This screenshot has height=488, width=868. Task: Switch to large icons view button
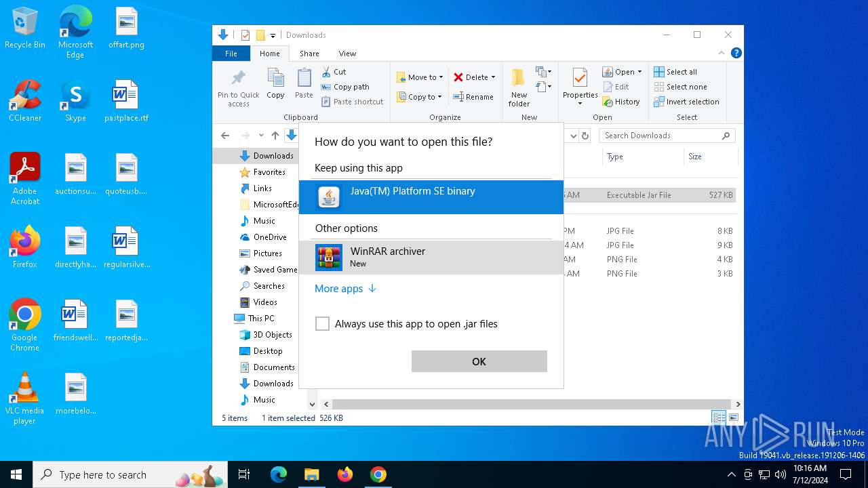click(734, 418)
